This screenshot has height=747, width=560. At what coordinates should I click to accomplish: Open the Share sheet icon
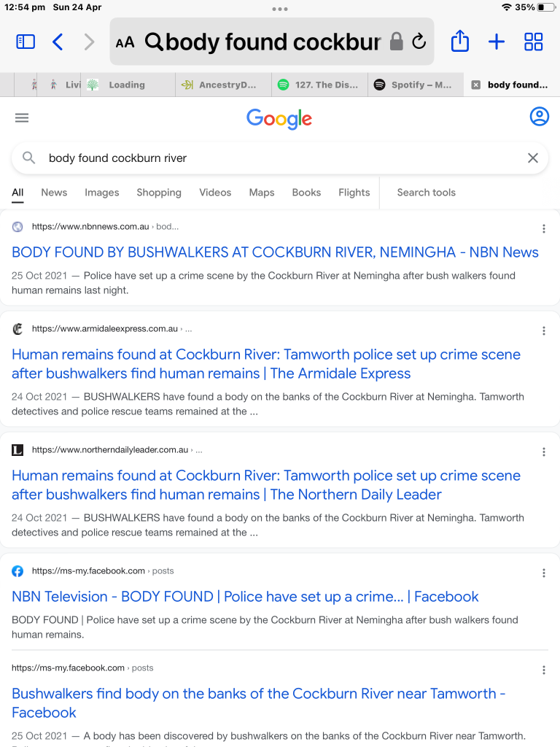[x=460, y=42]
